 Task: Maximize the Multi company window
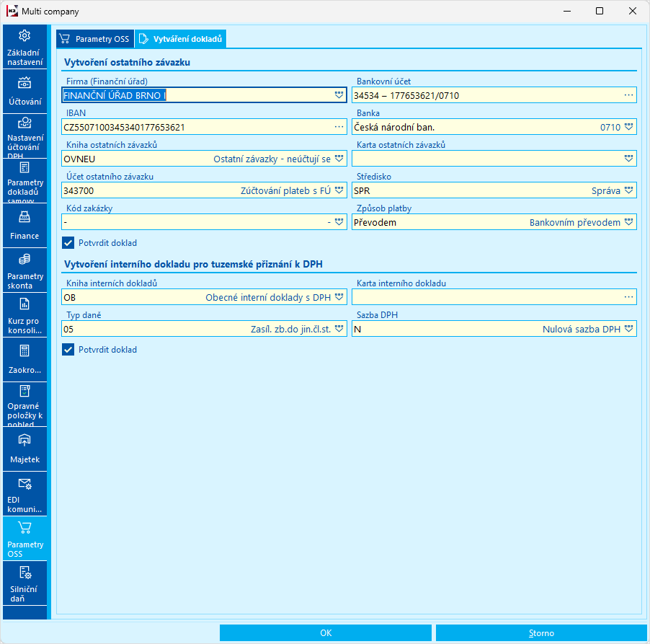tap(600, 12)
